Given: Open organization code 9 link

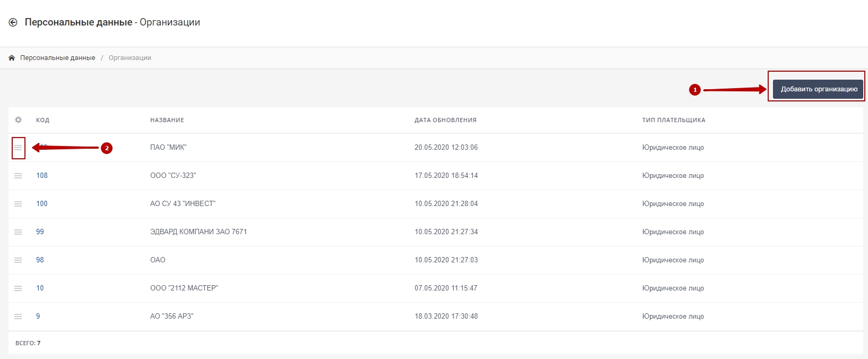Looking at the screenshot, I should [38, 317].
